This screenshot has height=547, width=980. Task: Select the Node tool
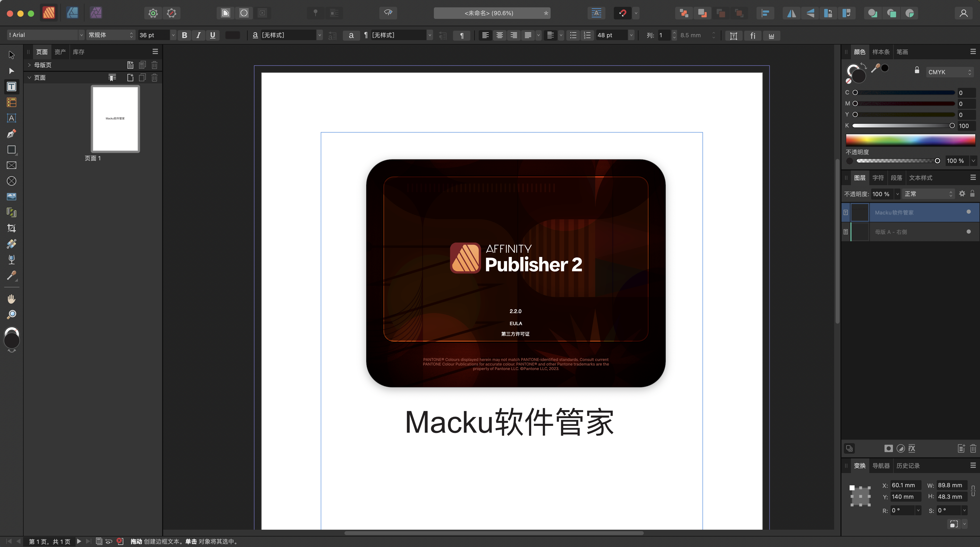click(12, 71)
